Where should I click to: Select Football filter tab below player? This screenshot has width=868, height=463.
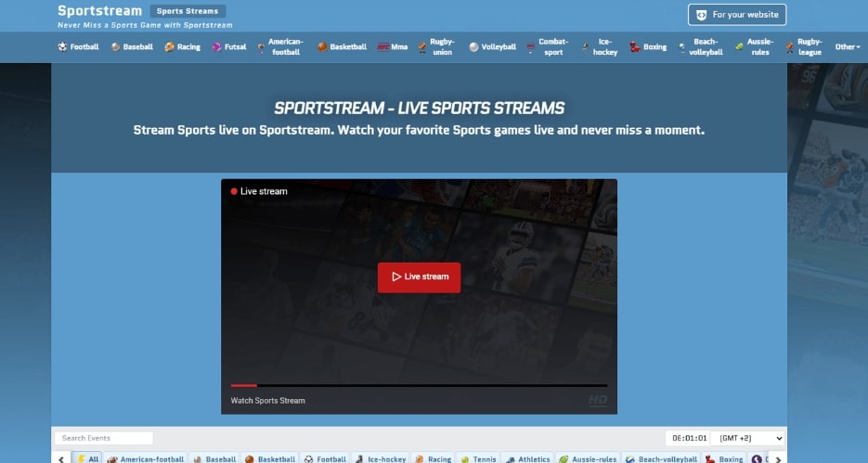coord(326,458)
